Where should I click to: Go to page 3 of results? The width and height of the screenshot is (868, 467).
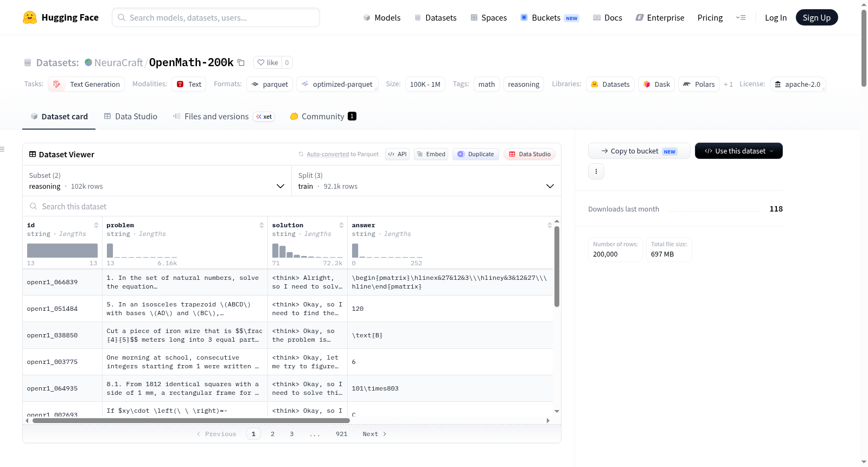tap(292, 434)
